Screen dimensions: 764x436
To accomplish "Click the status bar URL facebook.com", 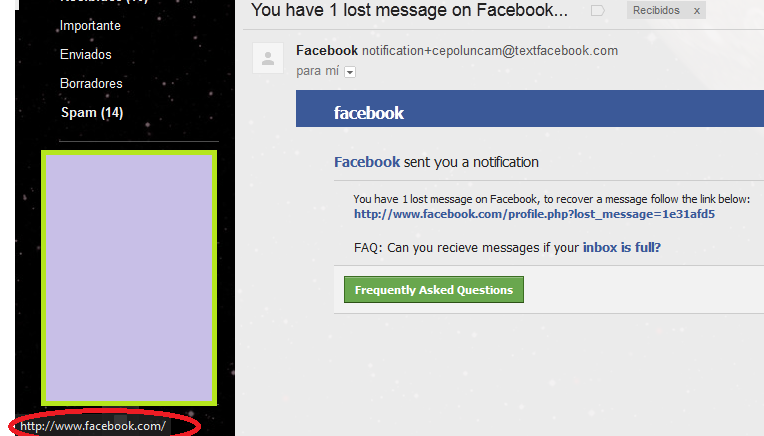I will point(93,426).
